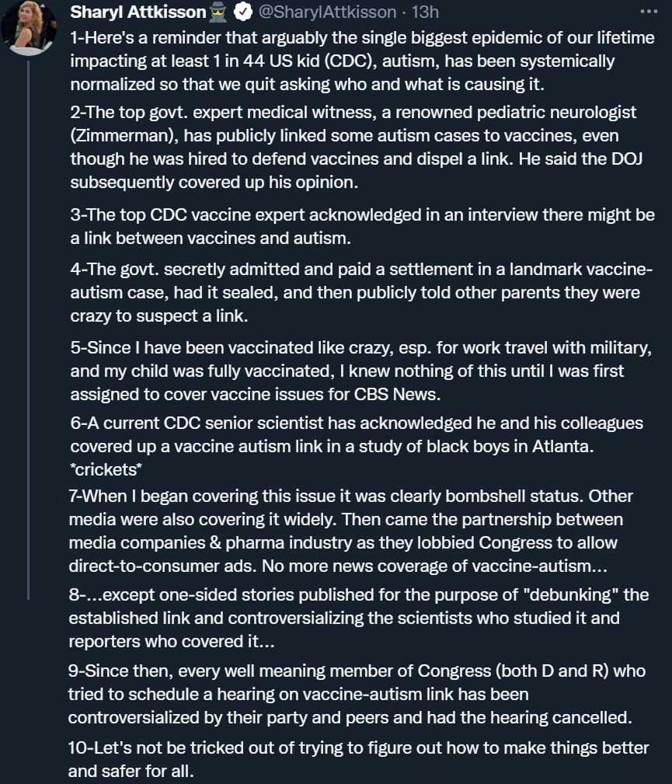Open tweet 4 about the sealed settlement

tap(361, 292)
